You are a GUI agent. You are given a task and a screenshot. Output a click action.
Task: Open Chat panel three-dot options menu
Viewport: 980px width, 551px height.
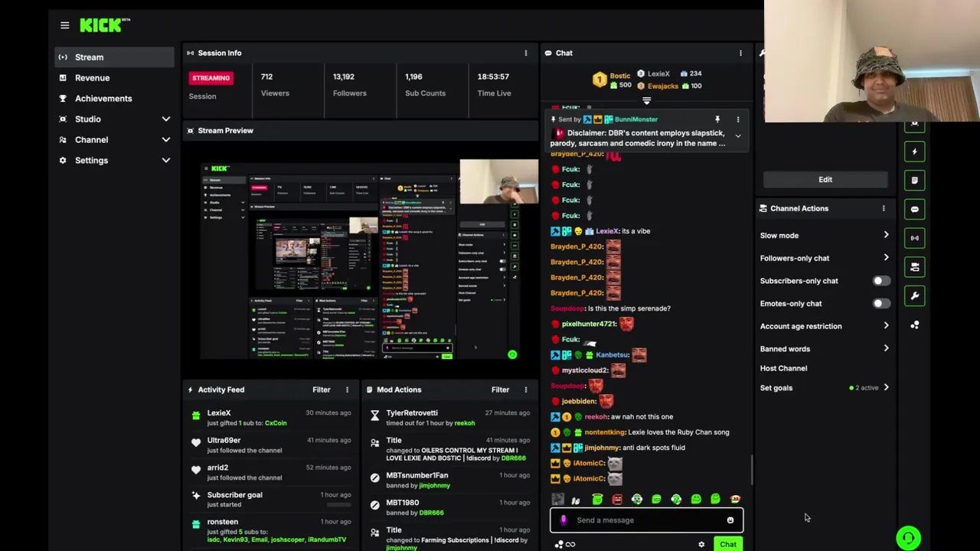[x=740, y=53]
